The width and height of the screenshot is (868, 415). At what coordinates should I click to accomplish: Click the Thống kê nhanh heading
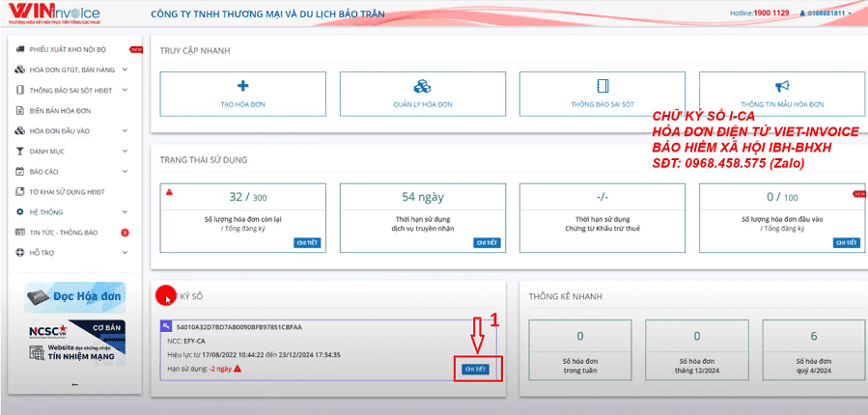(565, 296)
